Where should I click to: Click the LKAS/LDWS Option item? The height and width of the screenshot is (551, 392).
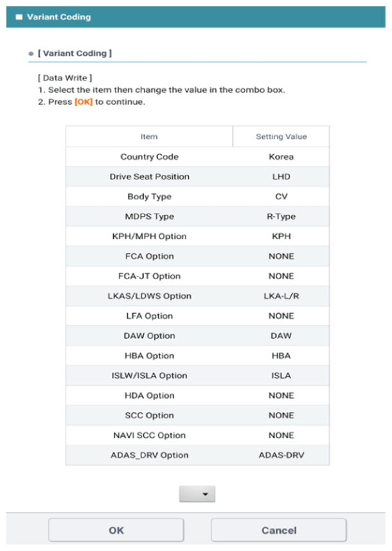coord(149,296)
